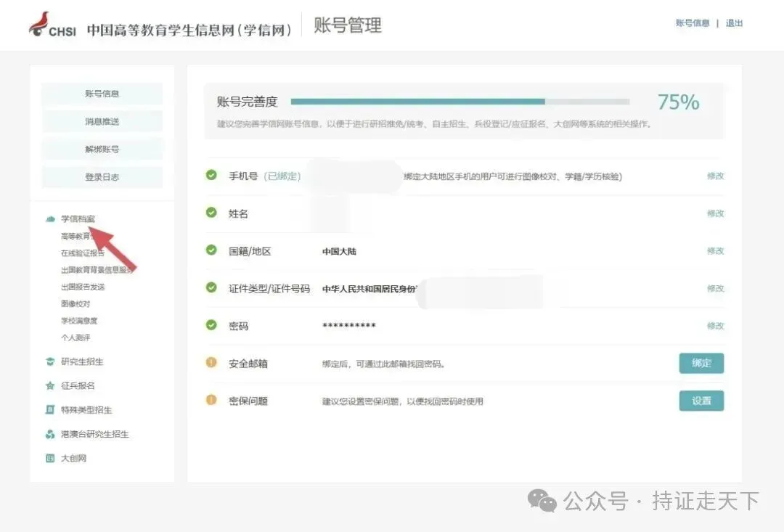The height and width of the screenshot is (532, 784).
Task: Click green check icon beside 姓名
Action: pos(211,213)
